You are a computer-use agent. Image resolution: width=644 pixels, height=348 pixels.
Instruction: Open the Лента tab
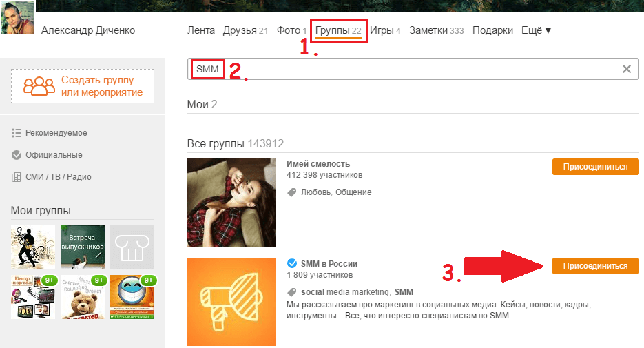201,30
